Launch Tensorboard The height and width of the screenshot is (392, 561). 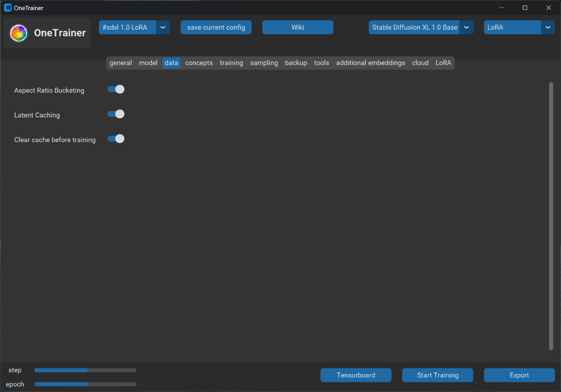tap(356, 375)
